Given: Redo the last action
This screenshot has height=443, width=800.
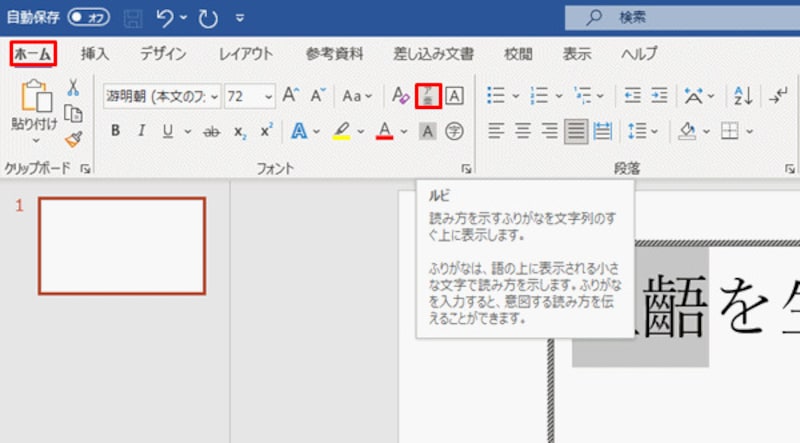Looking at the screenshot, I should click(x=208, y=18).
